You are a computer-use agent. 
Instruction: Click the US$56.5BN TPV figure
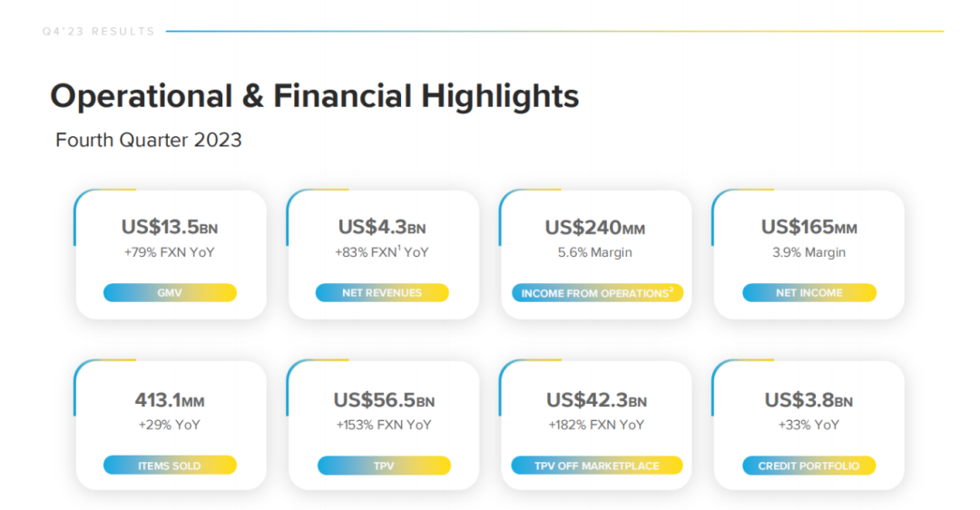[384, 400]
